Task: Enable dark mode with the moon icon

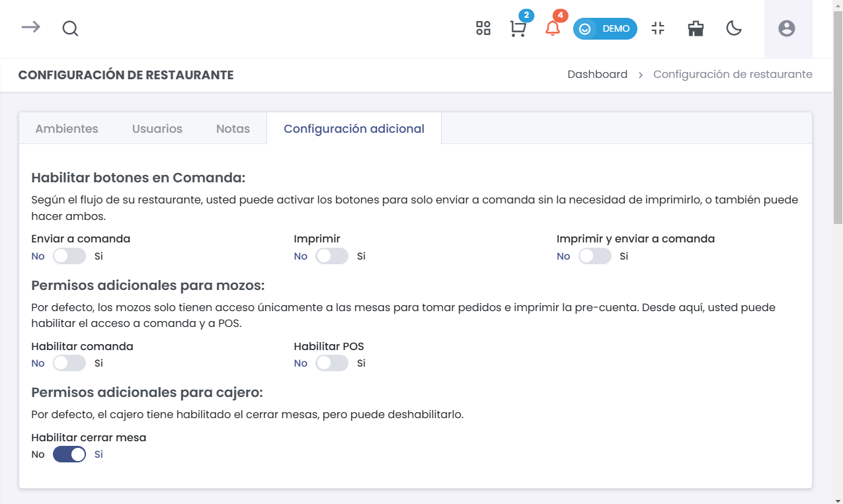Action: 734,29
